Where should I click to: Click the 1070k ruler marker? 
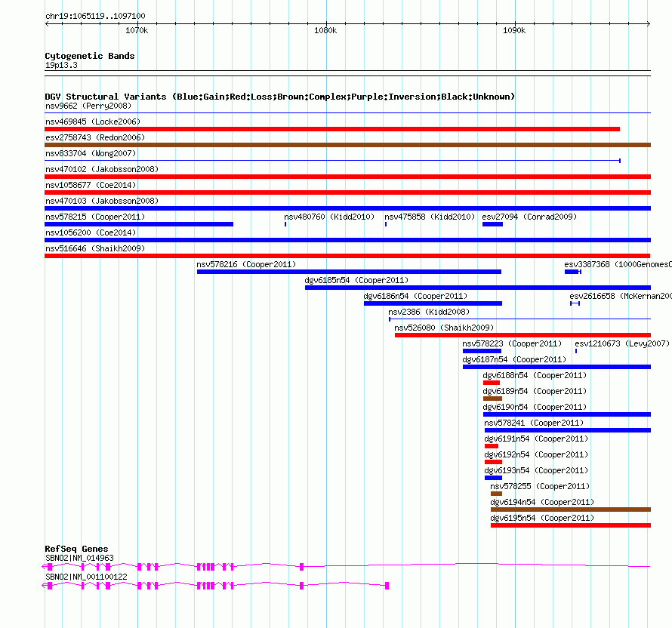[137, 30]
